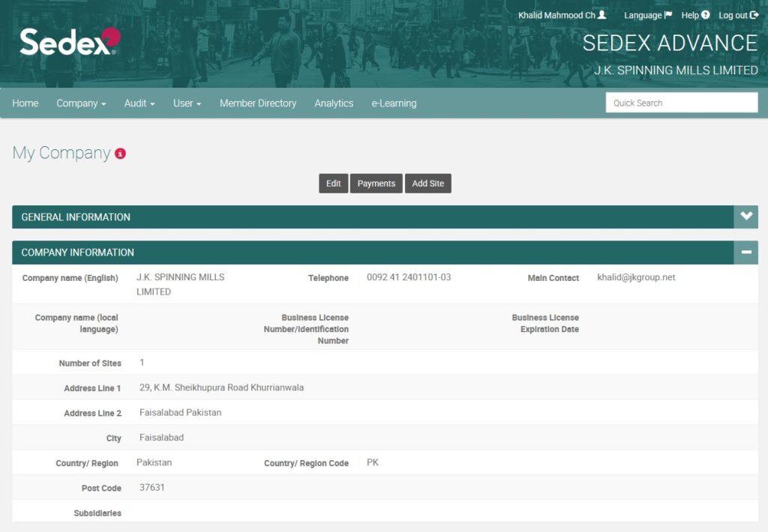The width and height of the screenshot is (768, 532).
Task: Click the Number of Sites label
Action: [90, 363]
